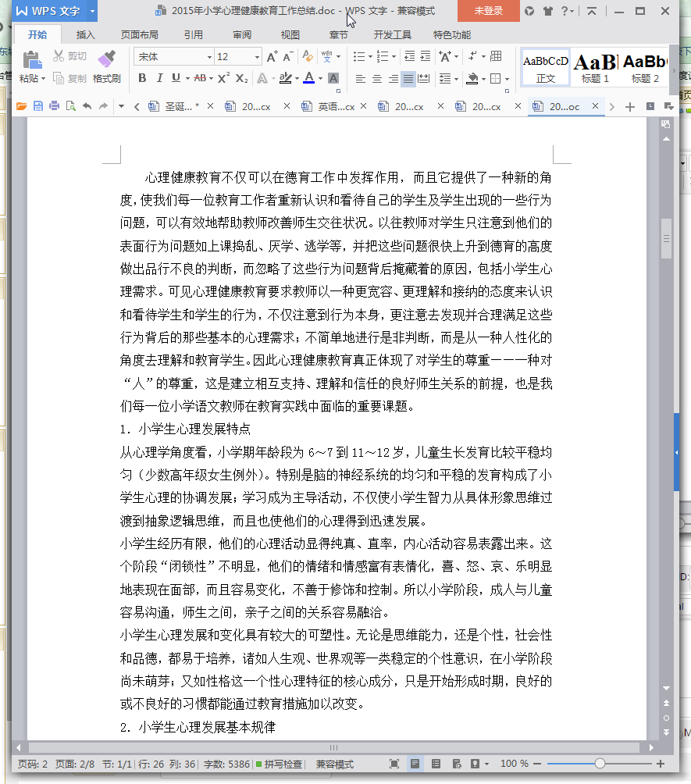Apply the 正文 style
The width and height of the screenshot is (691, 784).
(546, 68)
